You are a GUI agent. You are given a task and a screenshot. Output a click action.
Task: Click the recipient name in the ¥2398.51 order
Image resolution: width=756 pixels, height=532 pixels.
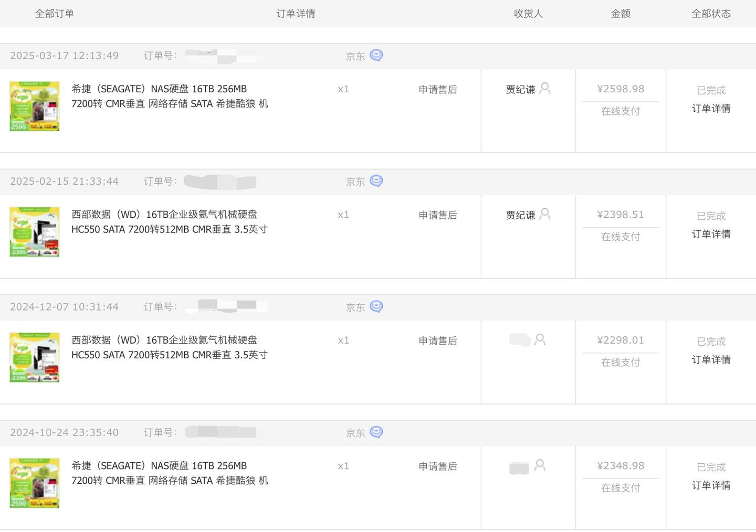coord(520,215)
